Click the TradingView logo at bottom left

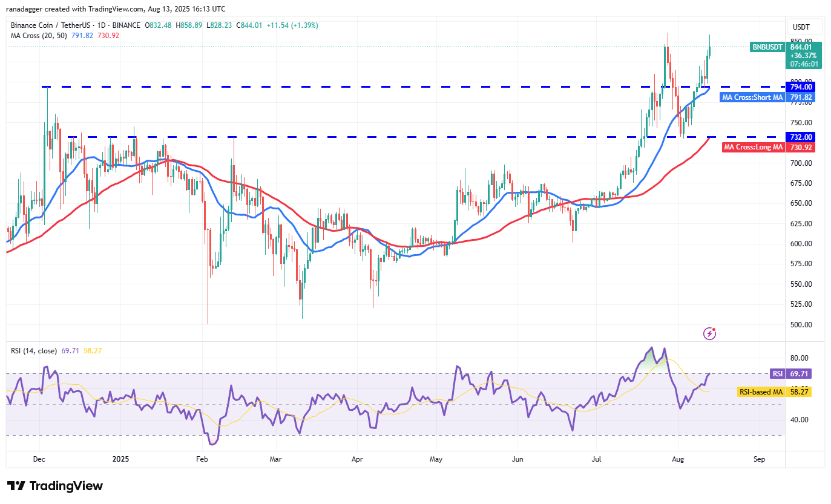point(55,486)
